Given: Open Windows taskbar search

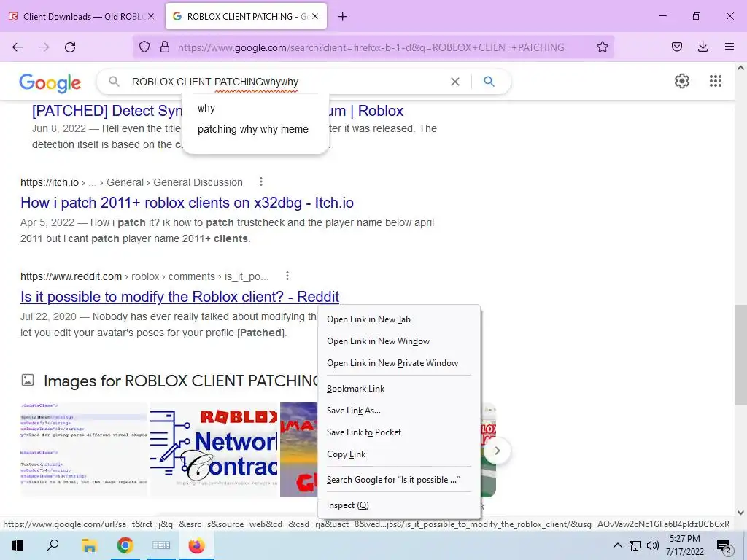Looking at the screenshot, I should click(x=53, y=545).
